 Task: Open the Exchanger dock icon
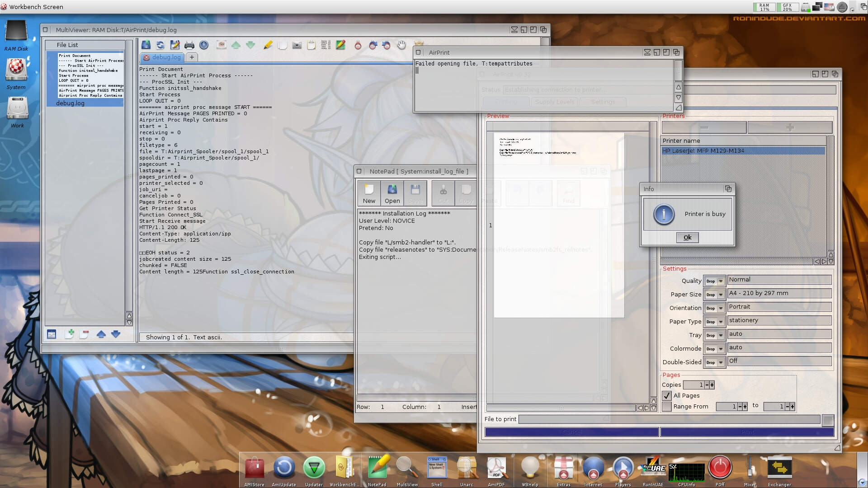[779, 471]
